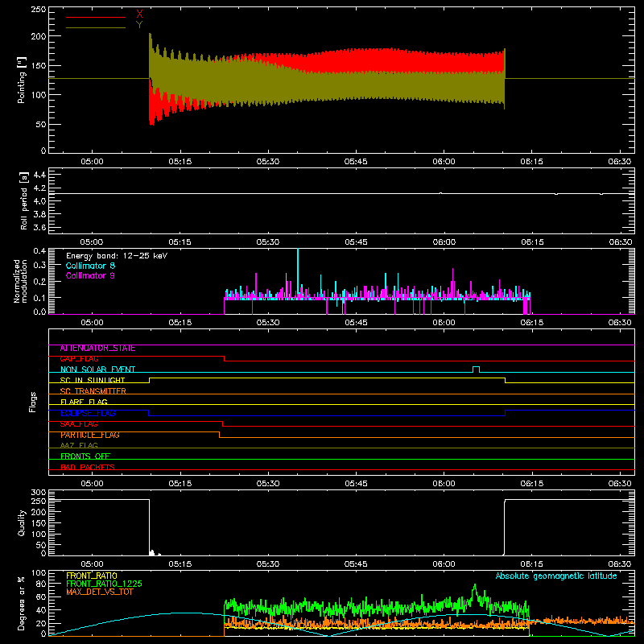This screenshot has width=644, height=644.
Task: Click the FLARE_FLAG label
Action: (x=84, y=402)
